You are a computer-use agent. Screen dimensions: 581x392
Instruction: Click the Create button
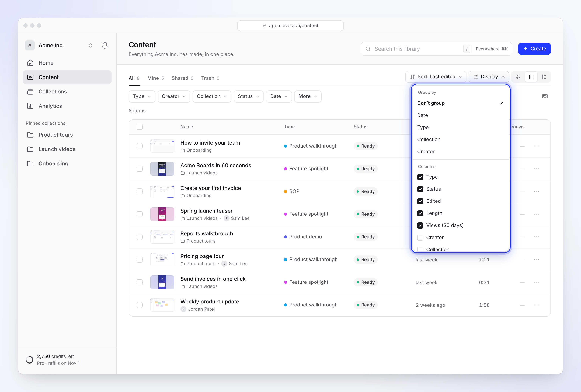[x=534, y=49]
